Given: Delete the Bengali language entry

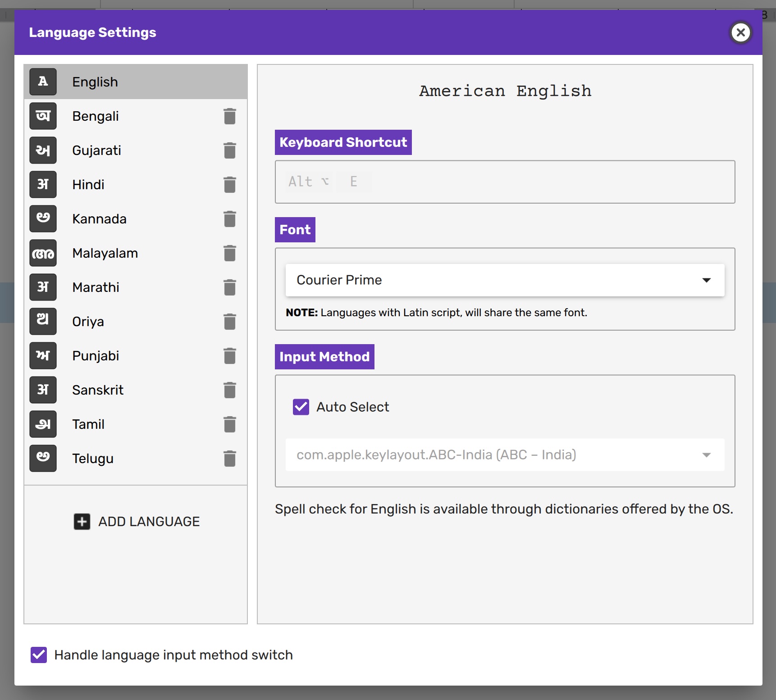Looking at the screenshot, I should pyautogui.click(x=230, y=116).
